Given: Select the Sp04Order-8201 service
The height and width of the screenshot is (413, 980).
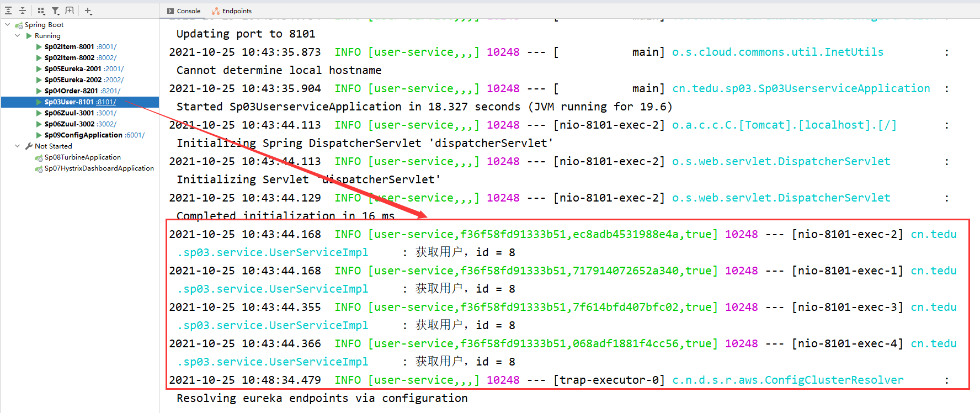Looking at the screenshot, I should (x=71, y=91).
